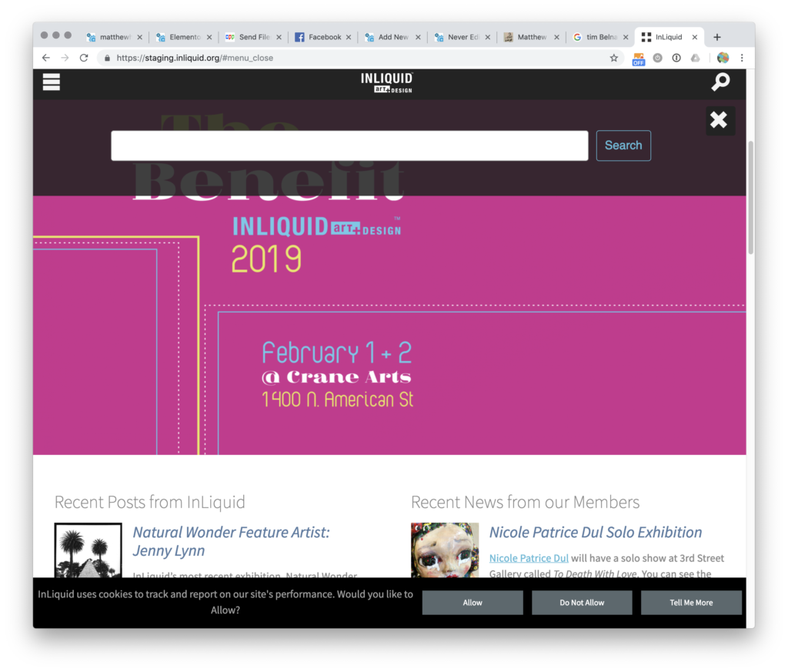
Task: Click Do Not Allow cookies button
Action: 582,602
